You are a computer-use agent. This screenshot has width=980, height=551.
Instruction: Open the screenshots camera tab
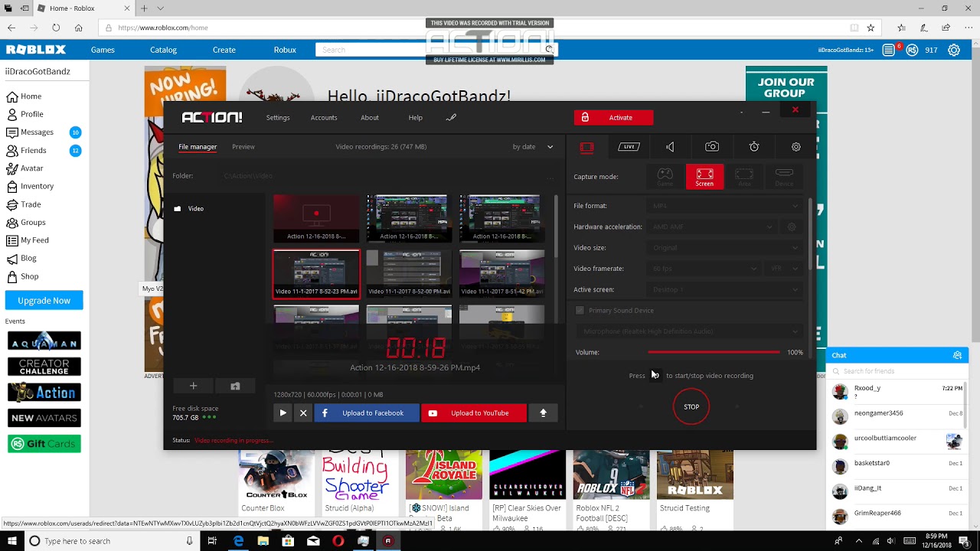pos(712,147)
